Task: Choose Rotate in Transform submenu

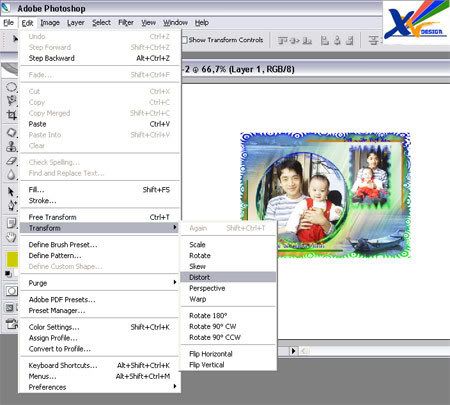Action: coord(228,255)
